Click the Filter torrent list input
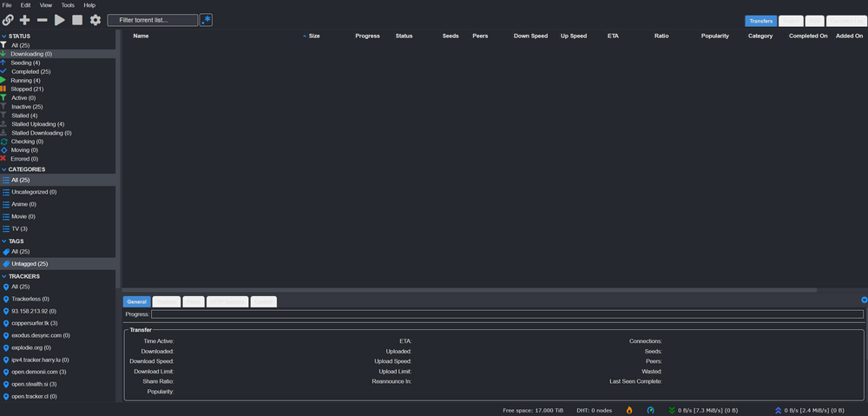 pos(153,20)
